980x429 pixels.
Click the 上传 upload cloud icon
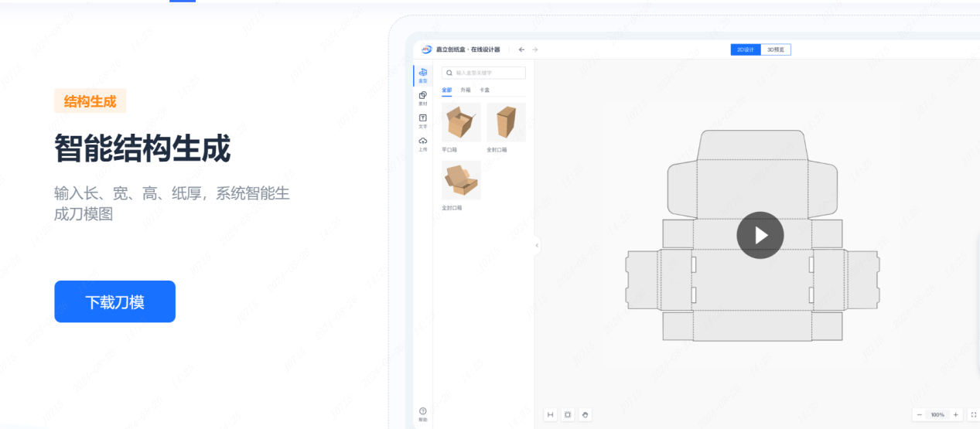[422, 143]
